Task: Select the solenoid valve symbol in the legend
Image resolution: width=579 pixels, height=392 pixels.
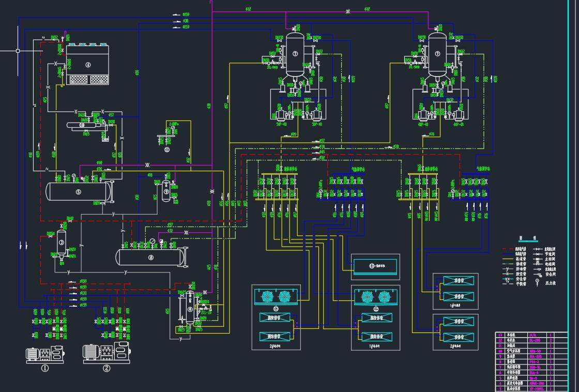Action: click(538, 263)
